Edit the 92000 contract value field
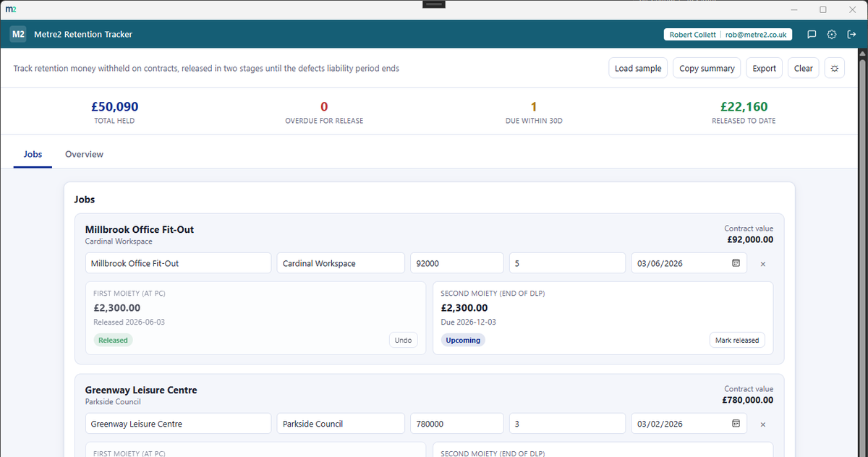This screenshot has width=868, height=457. click(x=457, y=263)
